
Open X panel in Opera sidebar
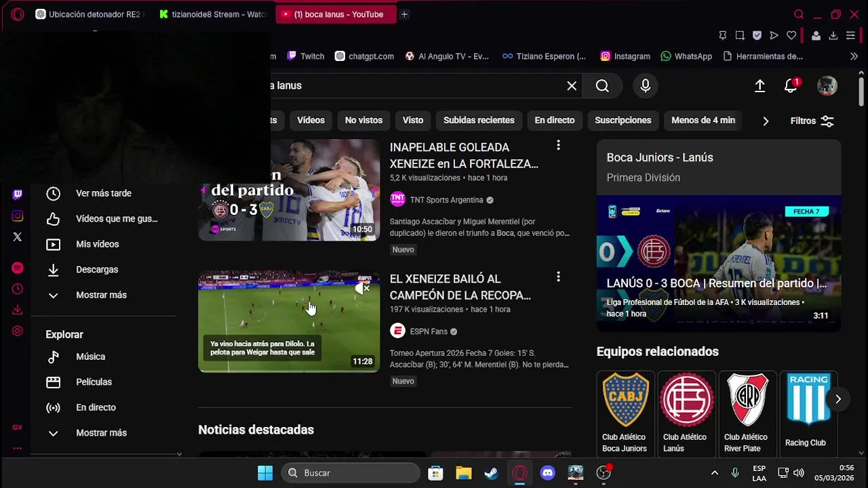(x=18, y=237)
